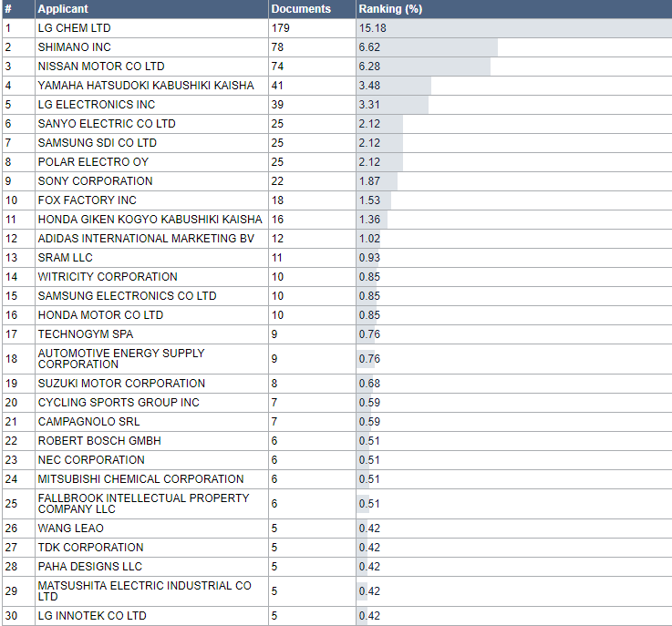Click MATSUSHITA ELECTRIC INDUSTRIAL CO LTD
672x626 pixels.
[x=144, y=590]
